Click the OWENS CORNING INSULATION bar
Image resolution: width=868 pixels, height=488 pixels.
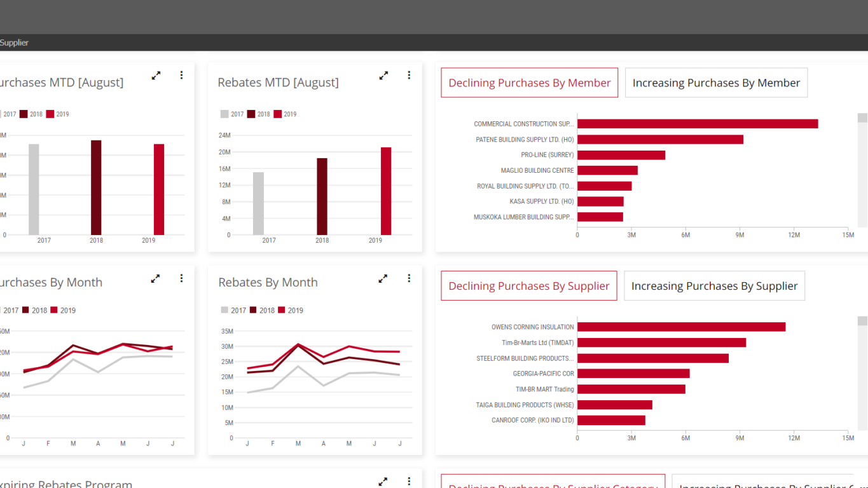coord(680,327)
